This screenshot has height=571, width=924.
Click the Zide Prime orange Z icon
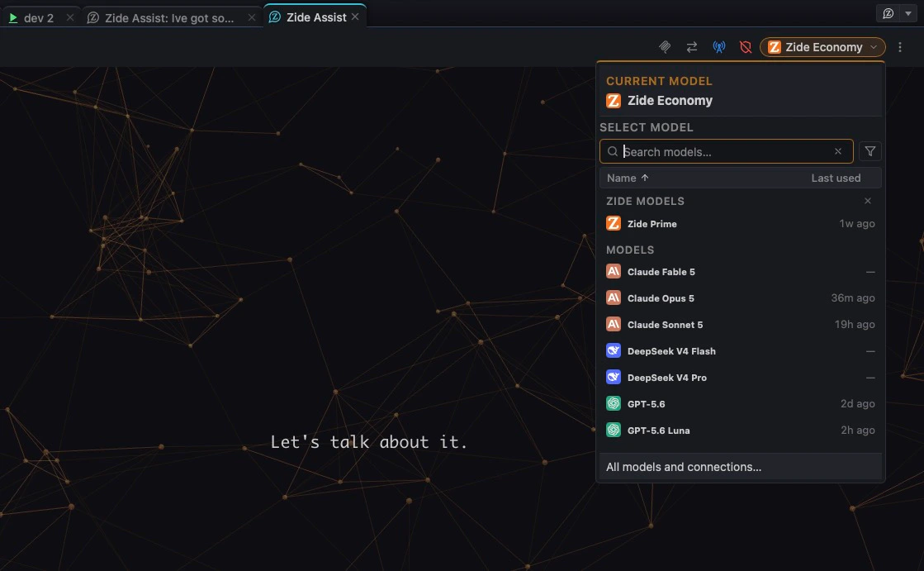[614, 224]
